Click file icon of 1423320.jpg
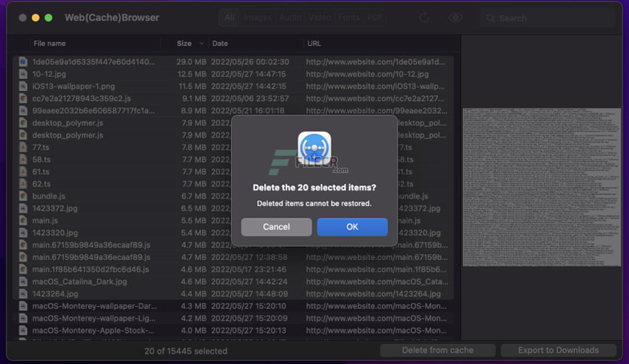The width and height of the screenshot is (629, 364). click(23, 233)
